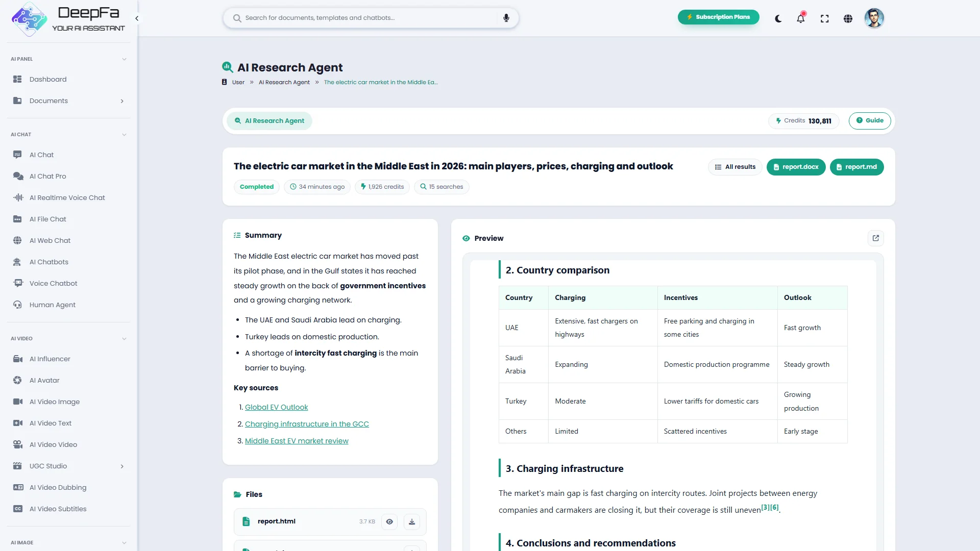This screenshot has height=551, width=980.
Task: Start voice search with the microphone icon
Action: tap(506, 18)
